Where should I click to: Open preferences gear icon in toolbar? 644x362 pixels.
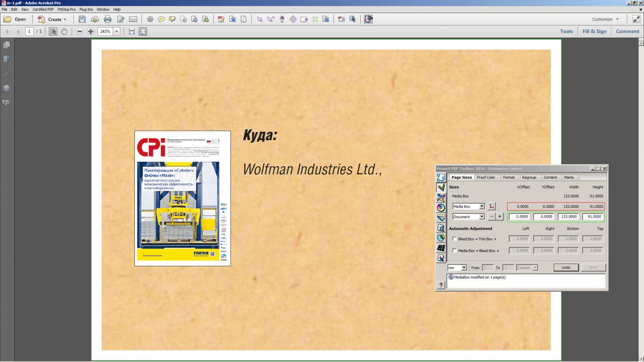tap(150, 19)
